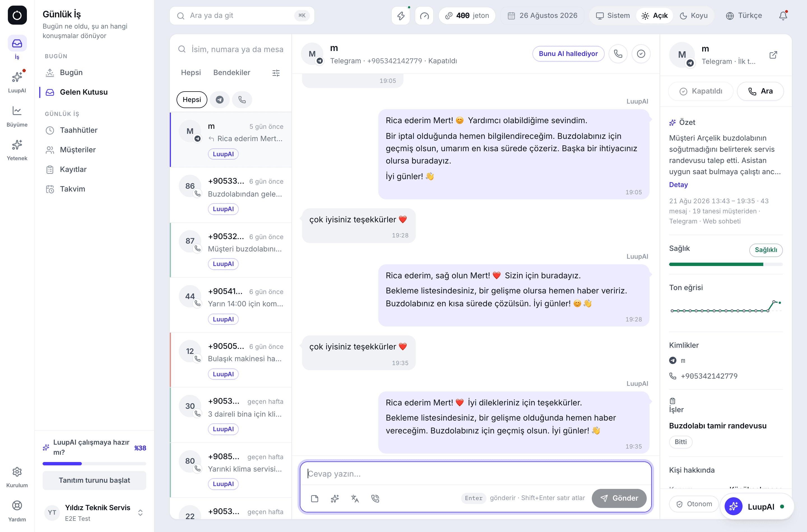The image size is (807, 532).
Task: Click Tanıtım turunu başlat button
Action: pyautogui.click(x=94, y=480)
